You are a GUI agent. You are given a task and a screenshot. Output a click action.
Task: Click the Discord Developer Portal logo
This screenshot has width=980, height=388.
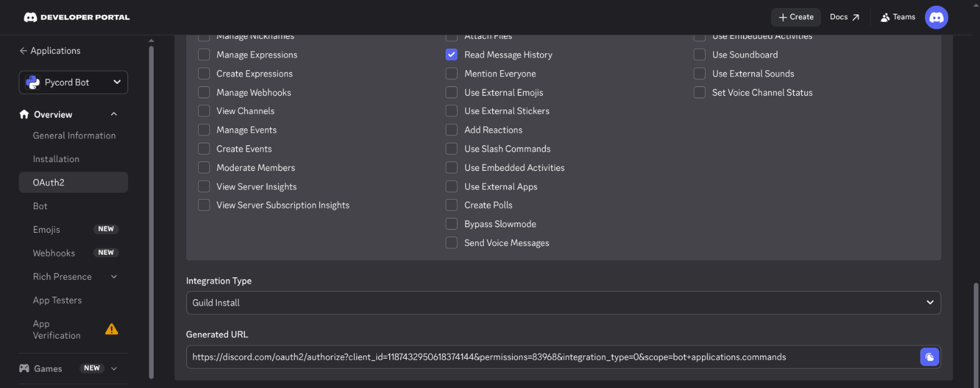pos(76,17)
